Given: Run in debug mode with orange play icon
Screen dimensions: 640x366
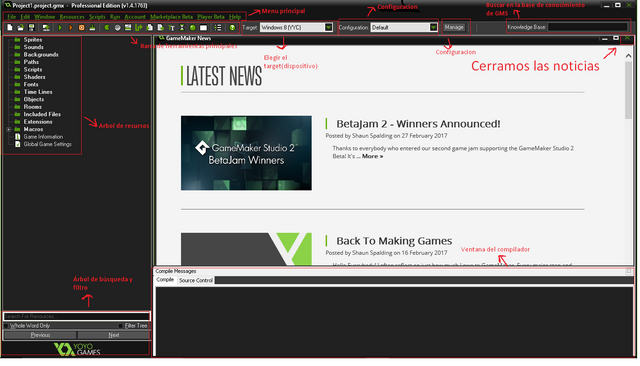Looking at the screenshot, I should click(71, 28).
